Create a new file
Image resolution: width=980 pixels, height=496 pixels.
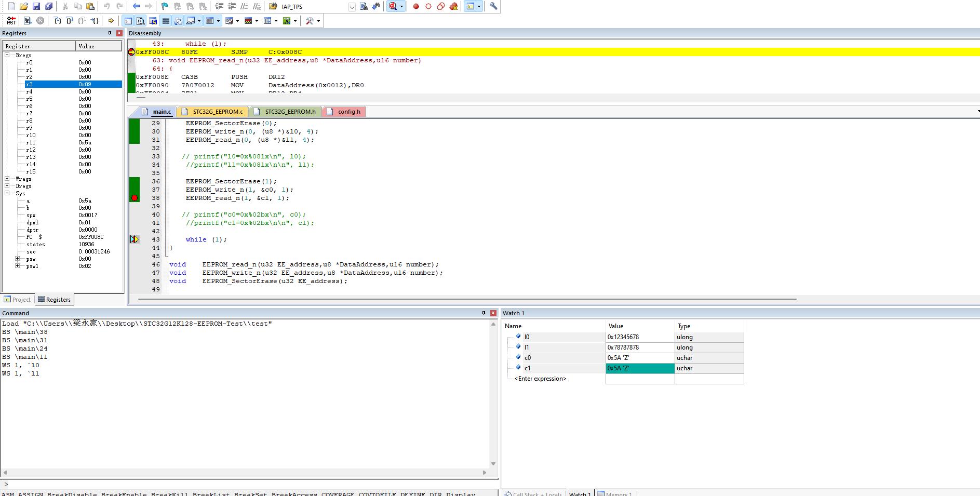pyautogui.click(x=11, y=6)
